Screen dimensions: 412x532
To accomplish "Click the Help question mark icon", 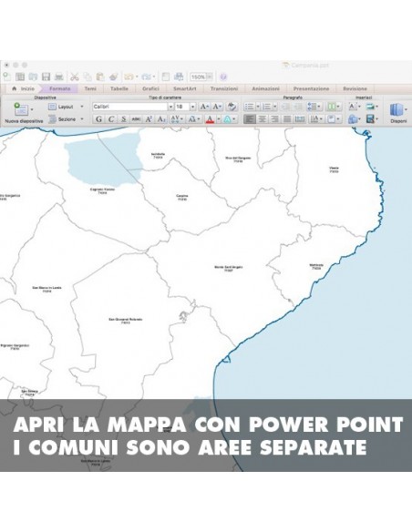I will click(x=223, y=77).
